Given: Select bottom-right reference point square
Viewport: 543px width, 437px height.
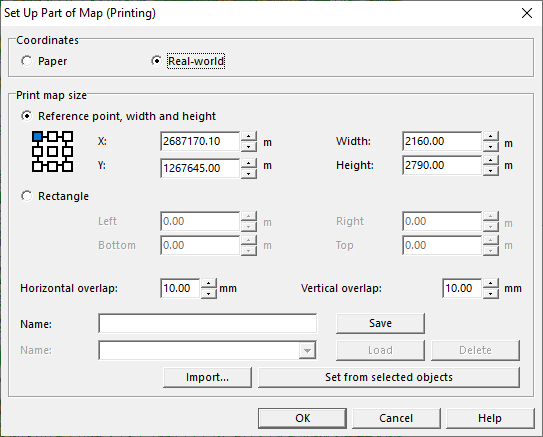Looking at the screenshot, I should tap(68, 167).
